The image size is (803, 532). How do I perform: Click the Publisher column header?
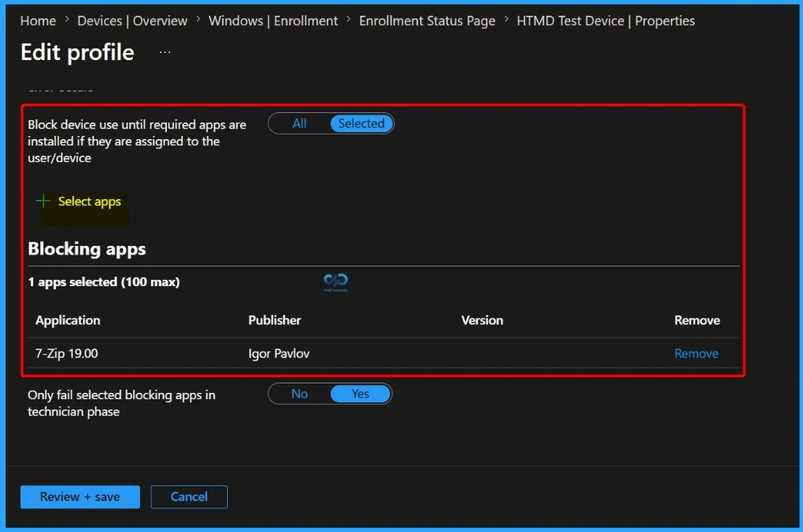(275, 320)
